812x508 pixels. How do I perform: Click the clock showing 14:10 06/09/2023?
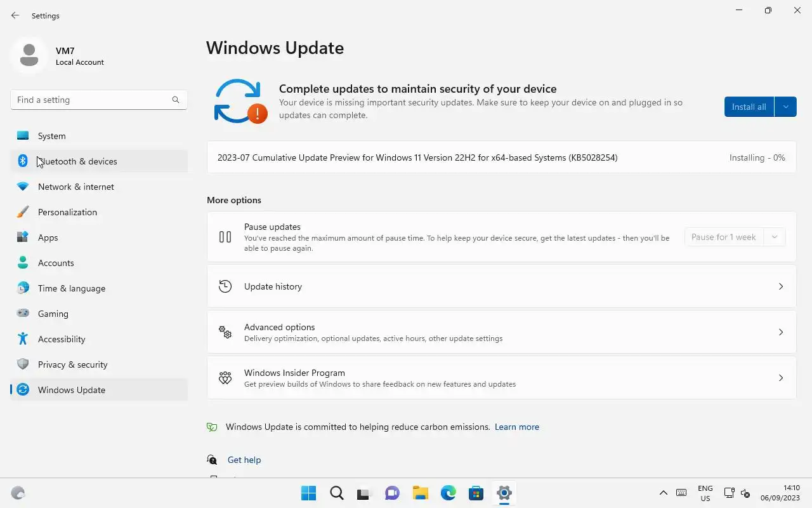coord(782,493)
